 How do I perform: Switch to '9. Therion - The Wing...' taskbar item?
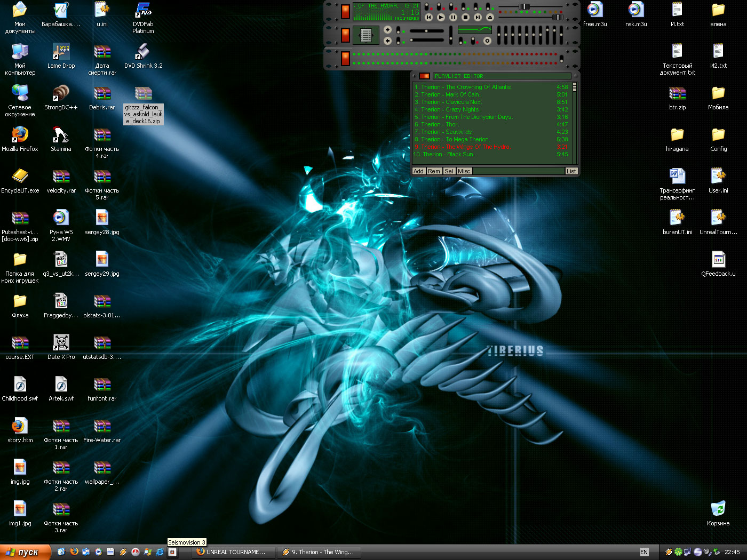pos(319,552)
